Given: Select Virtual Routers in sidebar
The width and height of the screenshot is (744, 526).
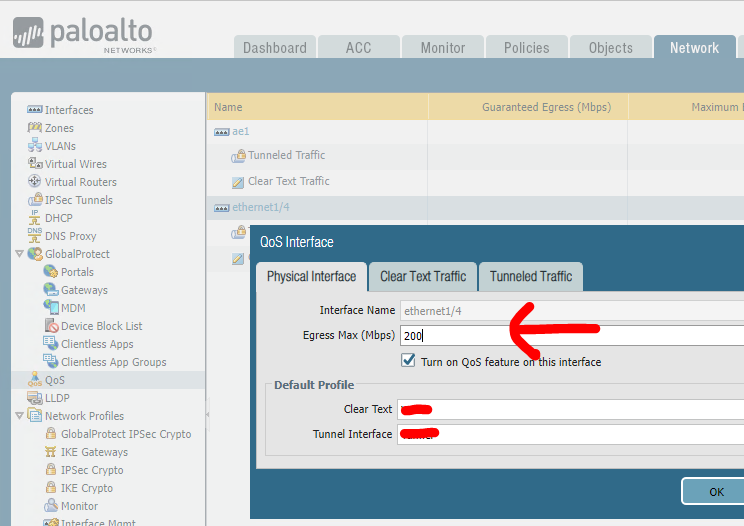Looking at the screenshot, I should pos(81,182).
